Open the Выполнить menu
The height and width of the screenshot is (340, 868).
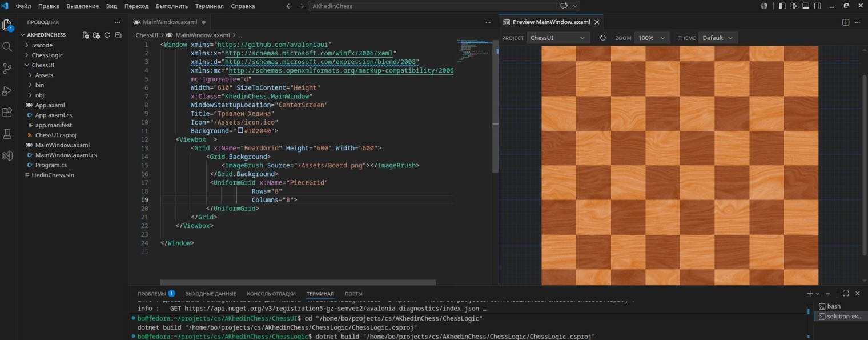coord(172,6)
